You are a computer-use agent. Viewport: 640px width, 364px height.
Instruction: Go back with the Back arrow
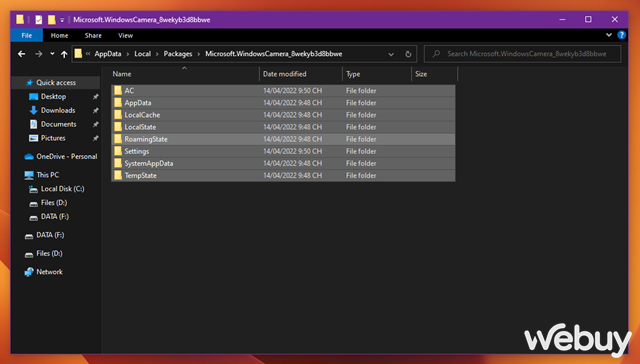click(x=22, y=54)
